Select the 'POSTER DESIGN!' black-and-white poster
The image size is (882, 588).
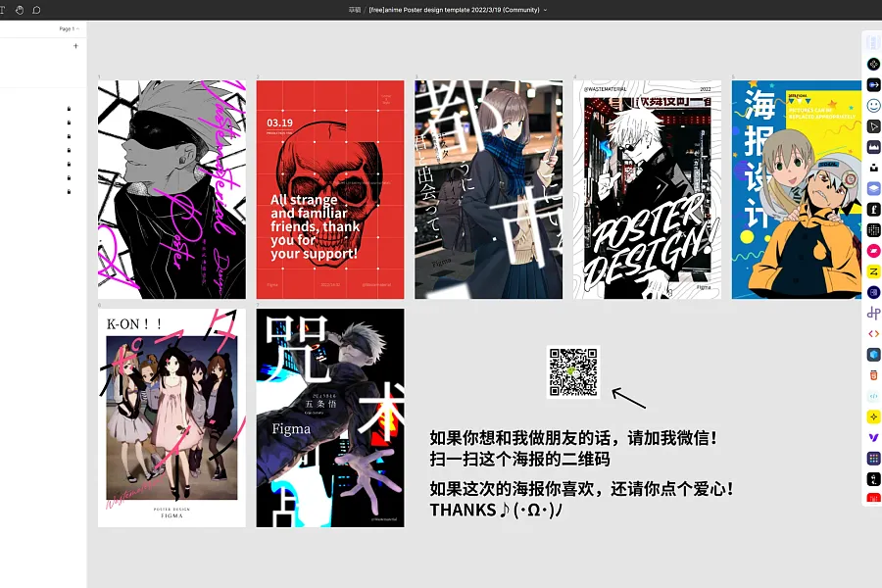pyautogui.click(x=647, y=189)
